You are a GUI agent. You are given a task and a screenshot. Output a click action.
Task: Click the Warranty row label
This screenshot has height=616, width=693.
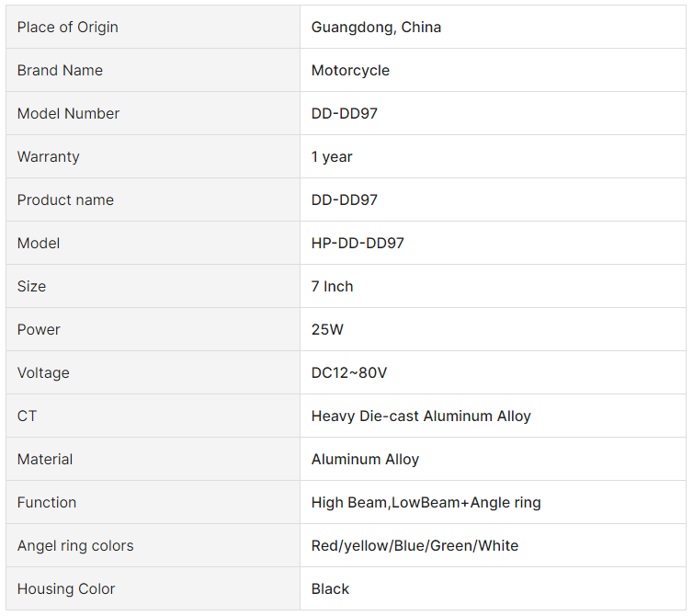point(48,156)
